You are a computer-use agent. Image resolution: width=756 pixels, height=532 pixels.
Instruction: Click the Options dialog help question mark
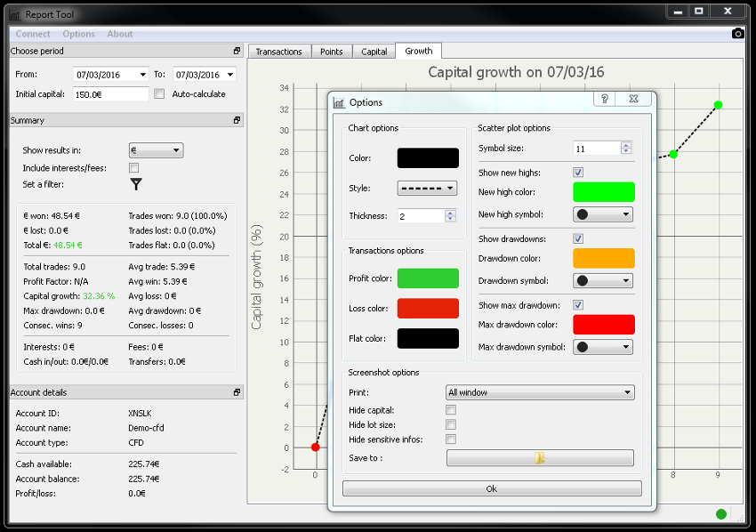point(605,100)
